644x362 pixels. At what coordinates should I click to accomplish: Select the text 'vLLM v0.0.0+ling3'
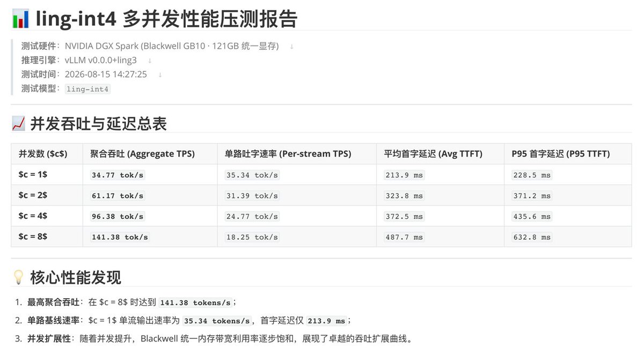(x=101, y=60)
